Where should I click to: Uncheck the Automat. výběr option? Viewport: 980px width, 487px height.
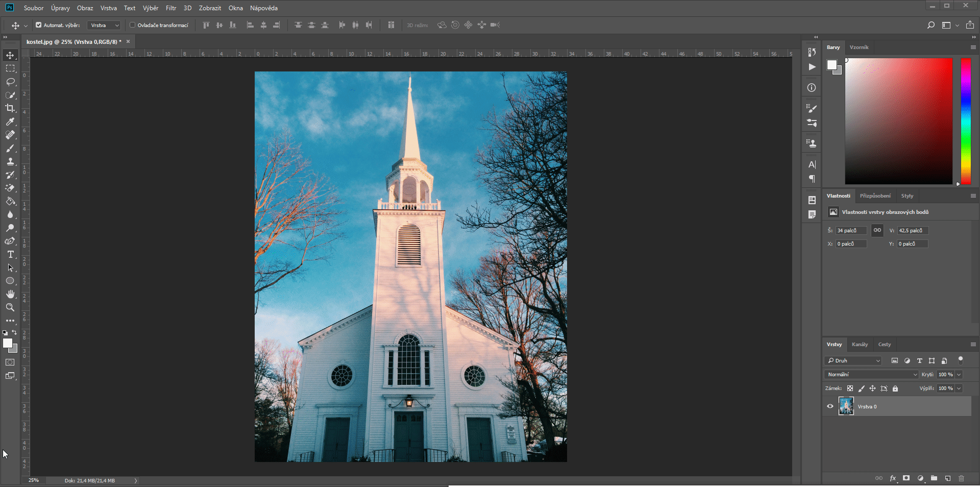pyautogui.click(x=38, y=25)
